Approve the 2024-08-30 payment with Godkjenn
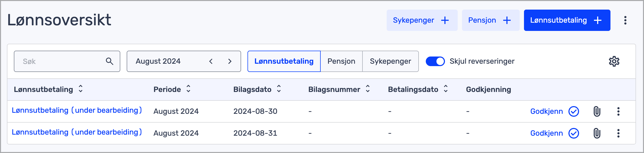Image resolution: width=644 pixels, height=153 pixels. click(554, 111)
